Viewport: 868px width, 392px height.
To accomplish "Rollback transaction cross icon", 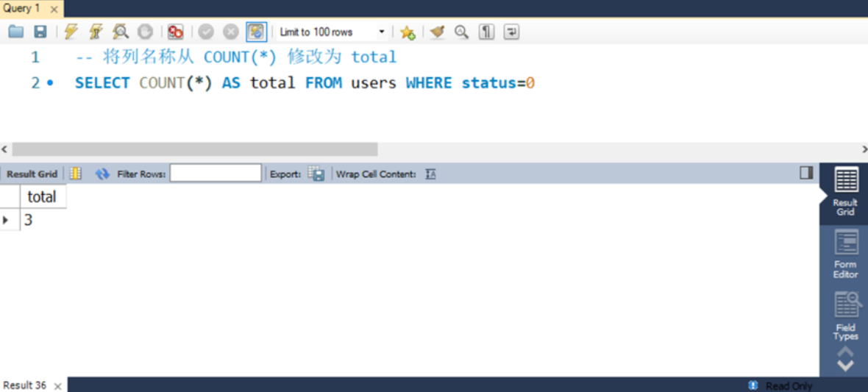I will tap(231, 32).
